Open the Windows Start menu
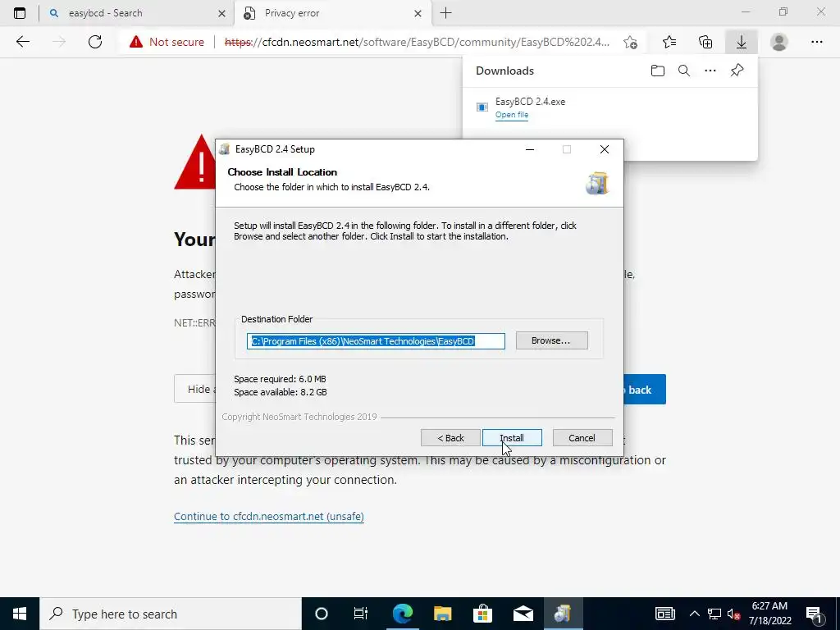 point(20,614)
